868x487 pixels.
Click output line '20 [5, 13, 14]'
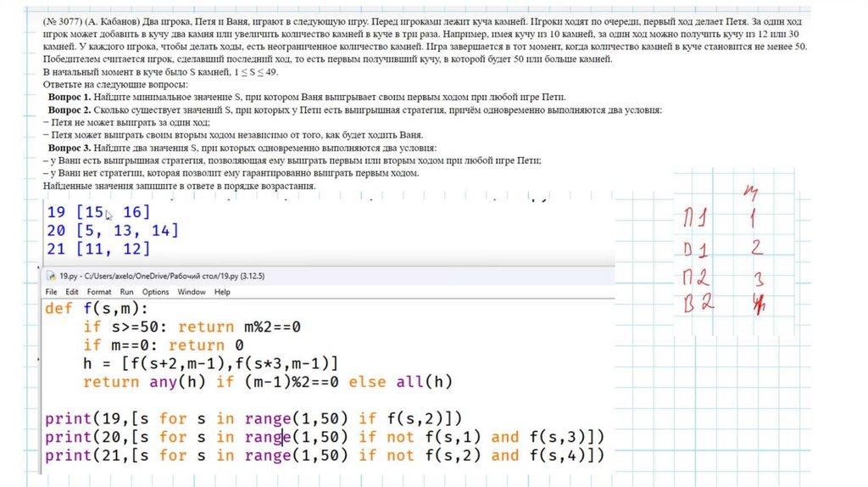pos(113,230)
